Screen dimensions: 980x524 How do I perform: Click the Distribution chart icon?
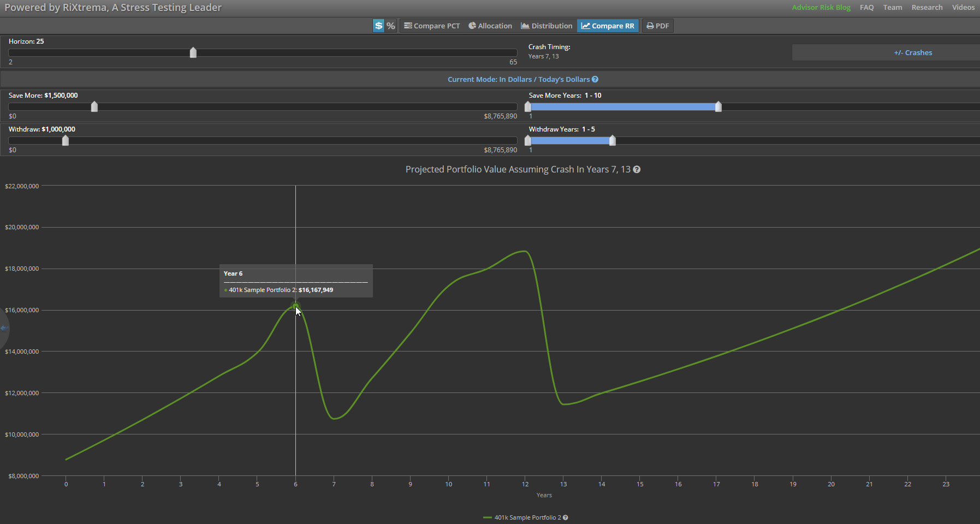pos(525,26)
